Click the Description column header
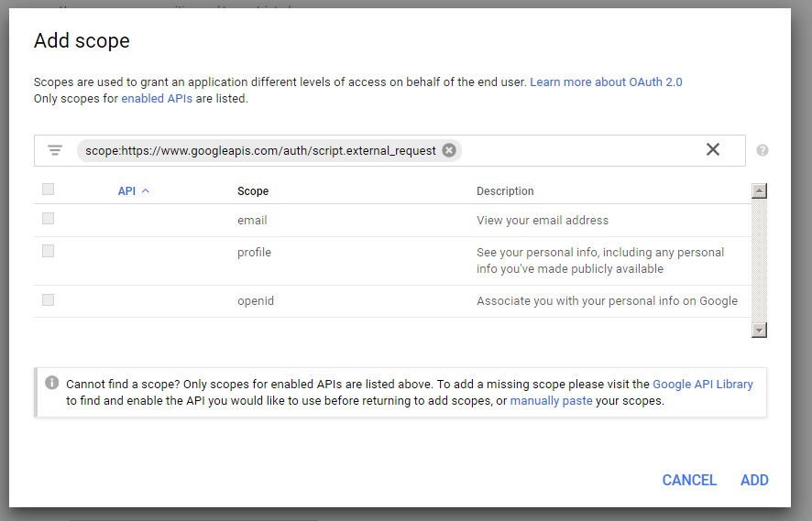This screenshot has height=521, width=812. pos(505,191)
